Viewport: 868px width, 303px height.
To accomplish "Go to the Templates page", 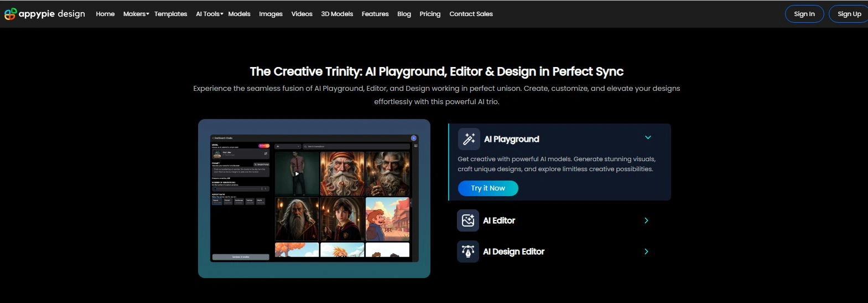I will pyautogui.click(x=170, y=14).
